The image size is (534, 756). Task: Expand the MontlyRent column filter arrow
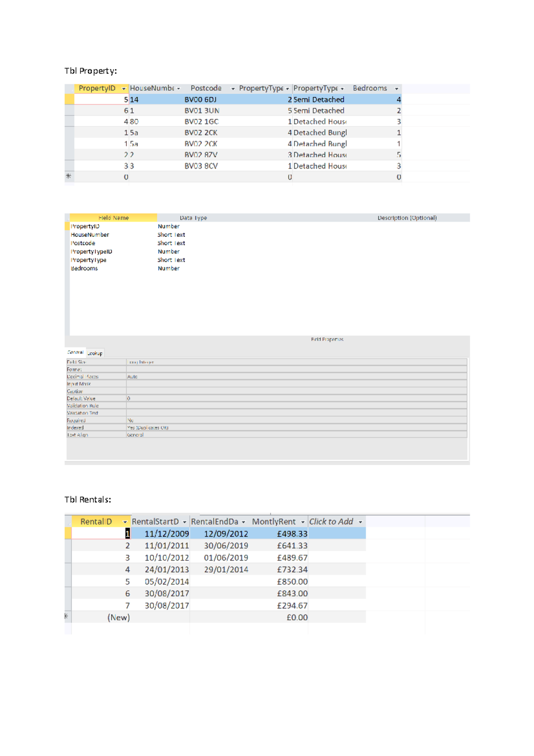click(x=303, y=522)
